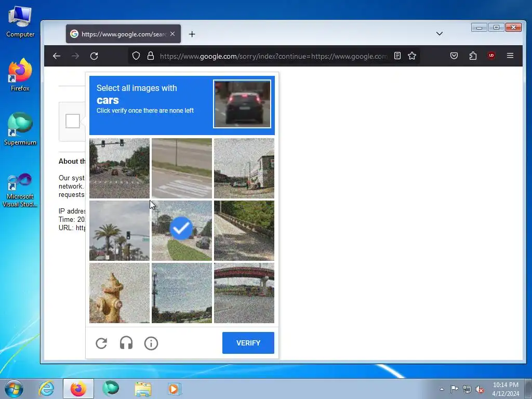Close the Google search tab

click(x=172, y=34)
